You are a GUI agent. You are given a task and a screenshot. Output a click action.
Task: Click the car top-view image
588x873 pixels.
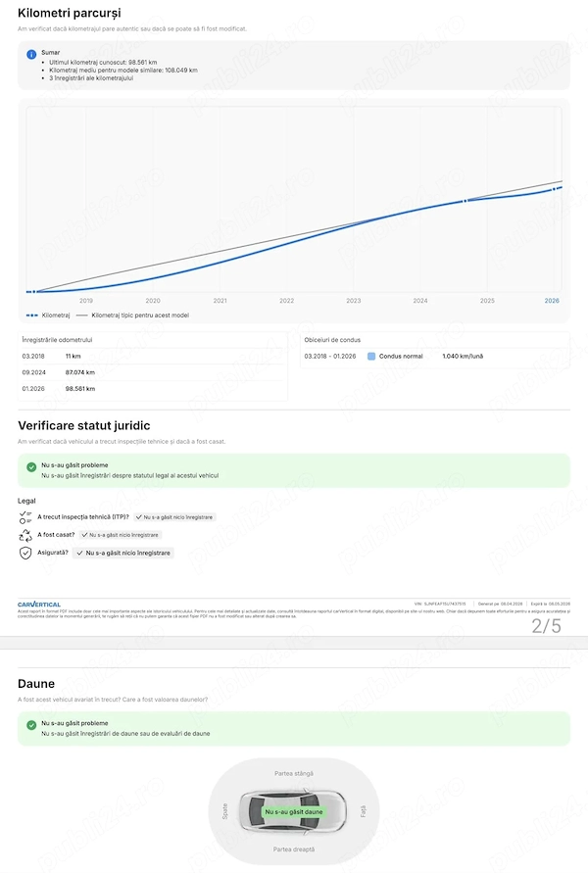[x=293, y=811]
